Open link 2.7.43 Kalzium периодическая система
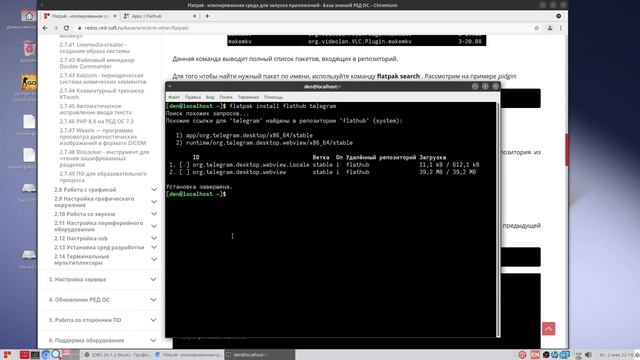Image resolution: width=640 pixels, height=360 pixels. pos(103,78)
